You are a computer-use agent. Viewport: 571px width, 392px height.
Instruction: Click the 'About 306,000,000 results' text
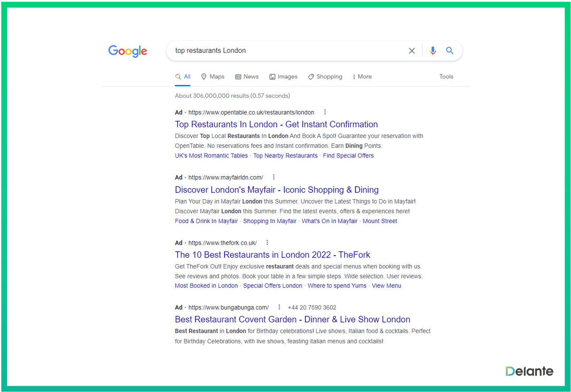[x=232, y=96]
